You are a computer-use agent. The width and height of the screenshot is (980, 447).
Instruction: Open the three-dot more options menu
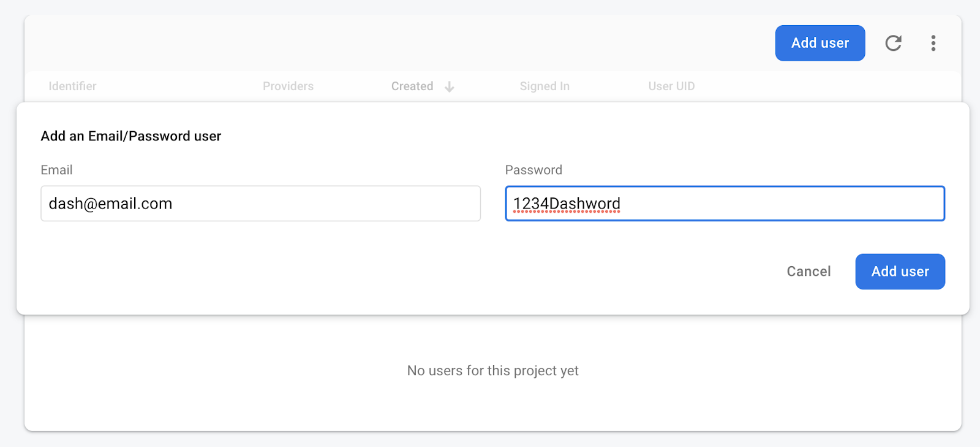click(x=933, y=43)
